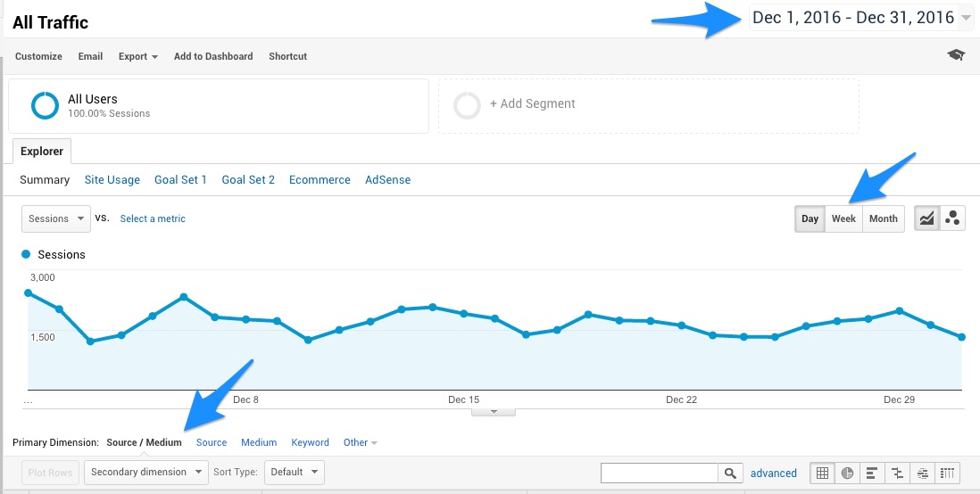Expand the Other primary dimension menu
The width and height of the screenshot is (980, 494).
pos(360,442)
